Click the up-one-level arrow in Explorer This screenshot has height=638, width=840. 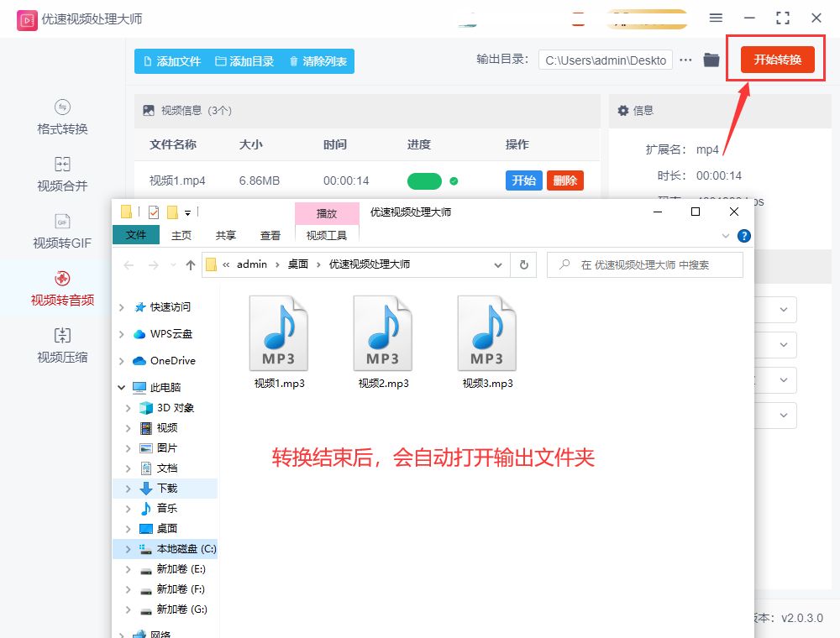190,265
